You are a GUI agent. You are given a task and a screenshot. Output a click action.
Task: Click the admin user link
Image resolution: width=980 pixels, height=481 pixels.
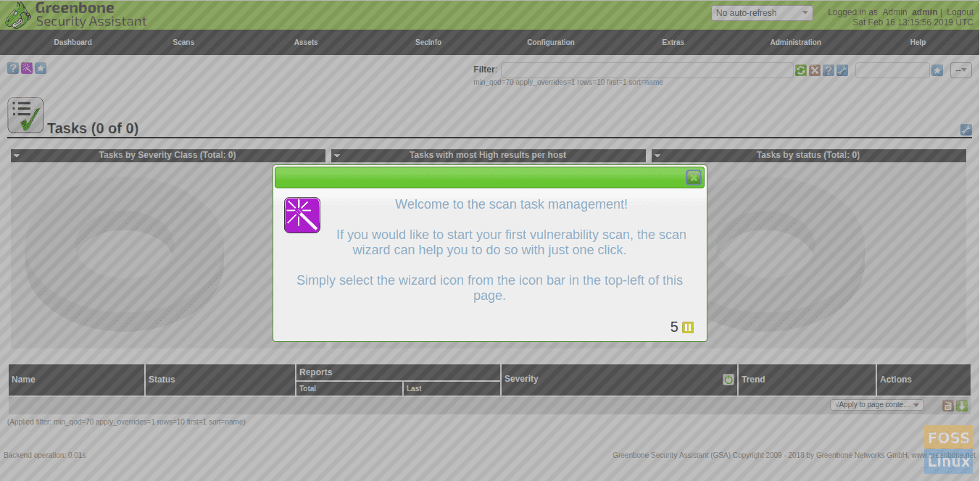point(924,12)
